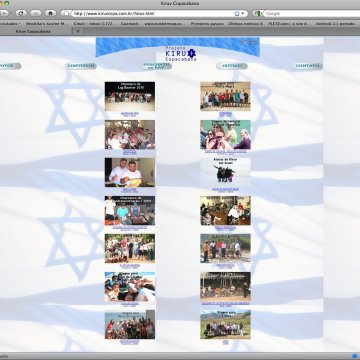Click the browser reload button
The height and width of the screenshot is (360, 360).
pos(21,13)
